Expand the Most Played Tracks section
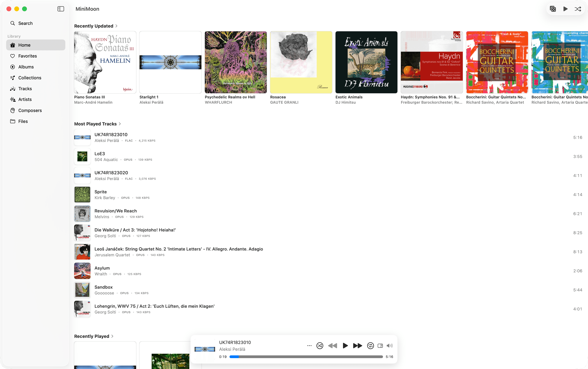The width and height of the screenshot is (588, 369). click(x=97, y=124)
